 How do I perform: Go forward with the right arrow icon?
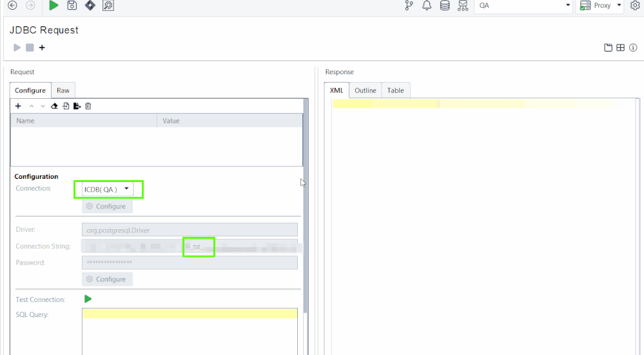tap(30, 5)
